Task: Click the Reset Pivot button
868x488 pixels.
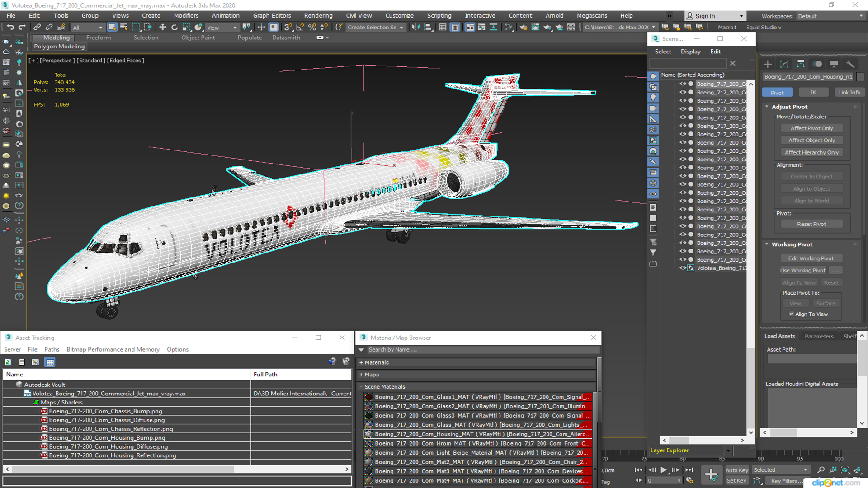Action: click(811, 224)
